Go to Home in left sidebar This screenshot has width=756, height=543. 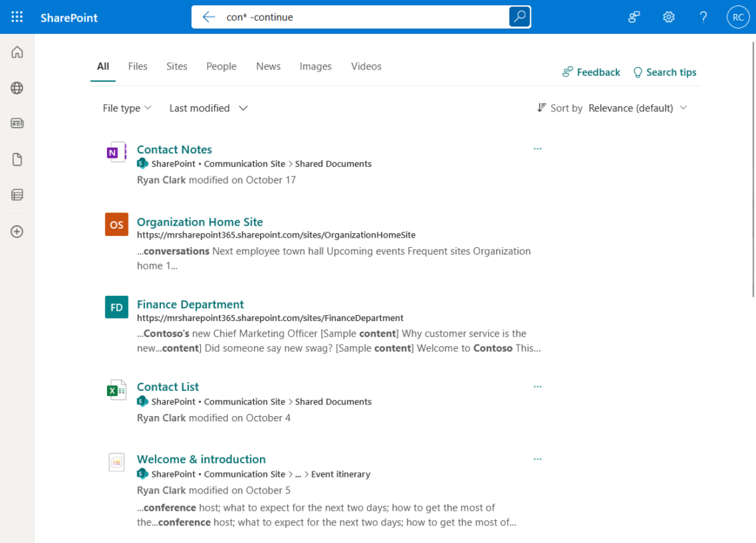pyautogui.click(x=17, y=52)
